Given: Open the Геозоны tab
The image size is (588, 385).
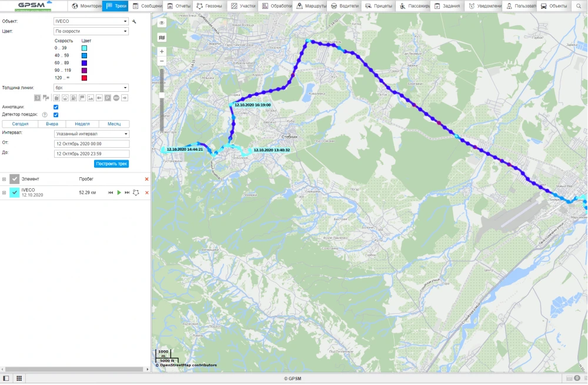Looking at the screenshot, I should [209, 6].
